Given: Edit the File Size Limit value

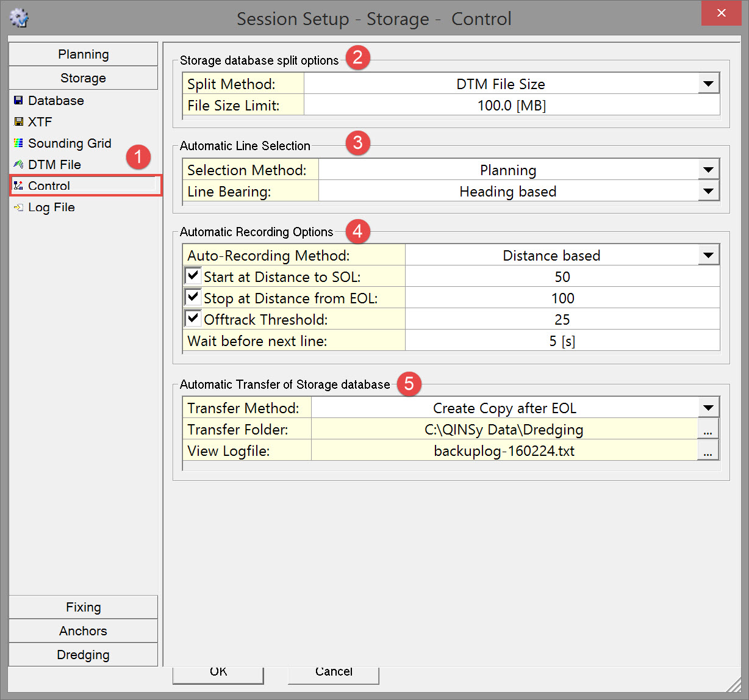Looking at the screenshot, I should 511,106.
